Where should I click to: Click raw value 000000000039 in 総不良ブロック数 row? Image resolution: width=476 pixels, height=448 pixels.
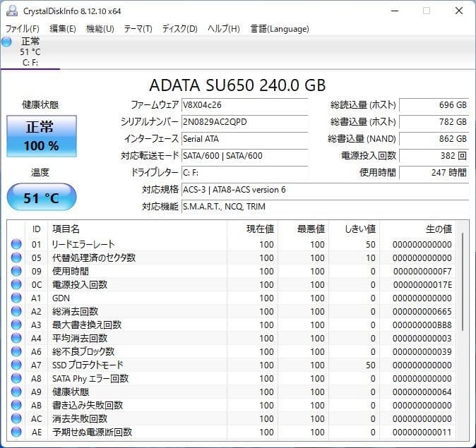[x=422, y=351]
